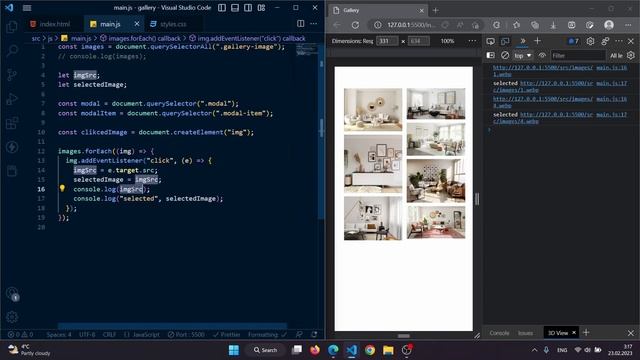Select the Console tab in DevTools drawer
This screenshot has height=360, width=640.
499,333
